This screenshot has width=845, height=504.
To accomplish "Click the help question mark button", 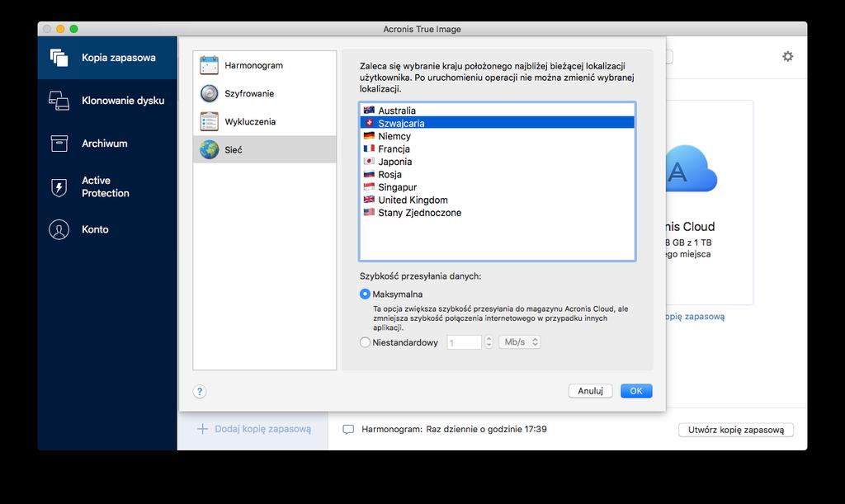I will (200, 392).
